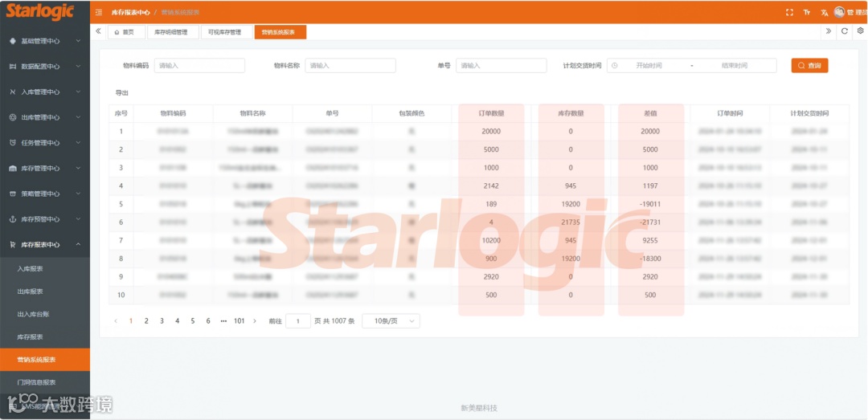The image size is (868, 420).
Task: Switch to the 可视库存管理 tab
Action: click(226, 32)
